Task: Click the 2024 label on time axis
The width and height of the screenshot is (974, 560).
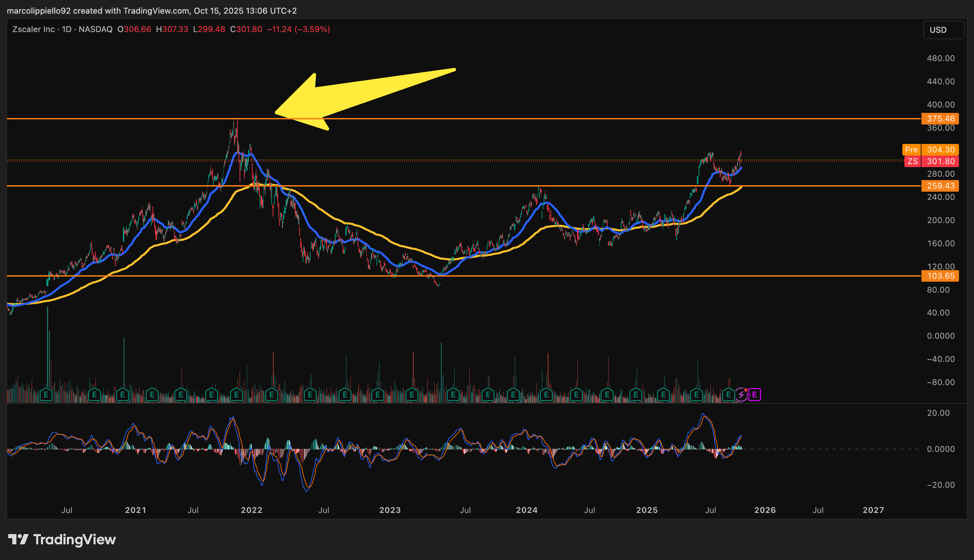Action: [x=527, y=510]
